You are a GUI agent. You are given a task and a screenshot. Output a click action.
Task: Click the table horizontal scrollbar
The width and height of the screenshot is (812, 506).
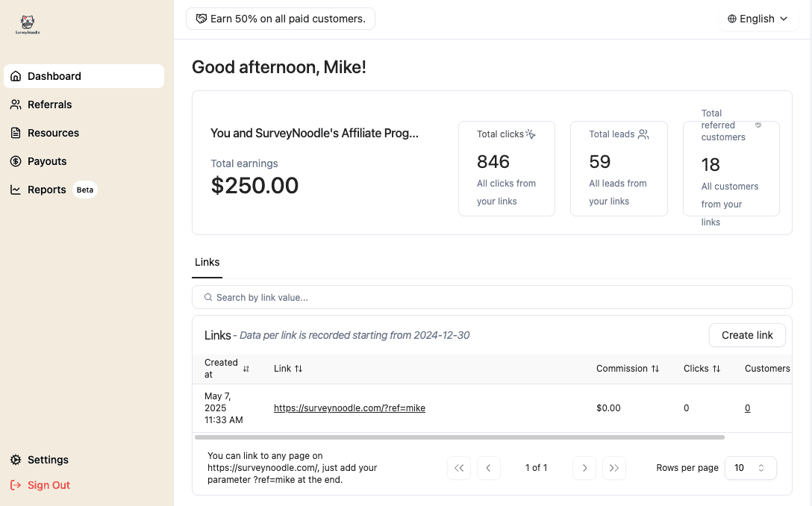pyautogui.click(x=459, y=437)
